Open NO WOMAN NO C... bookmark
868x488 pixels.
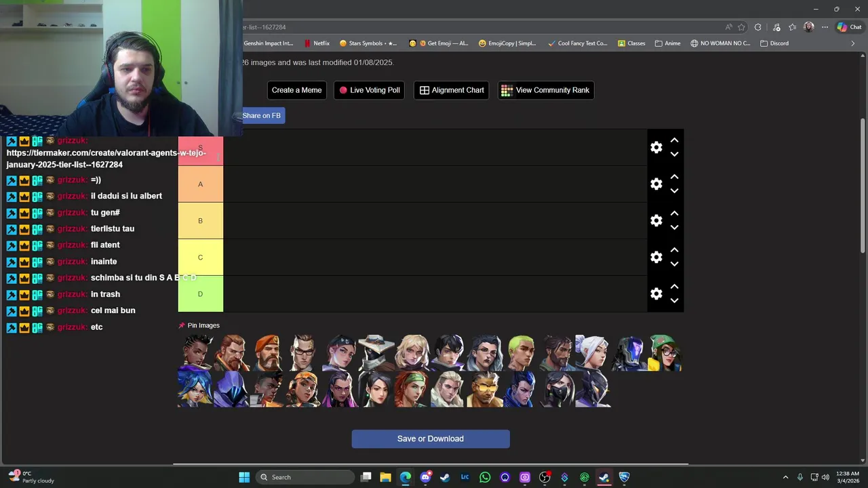tap(720, 43)
